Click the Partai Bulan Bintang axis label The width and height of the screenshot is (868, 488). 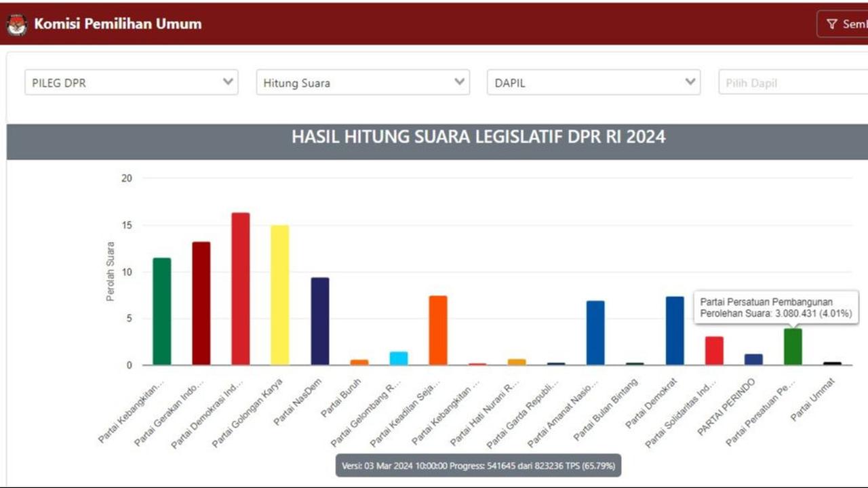click(606, 409)
